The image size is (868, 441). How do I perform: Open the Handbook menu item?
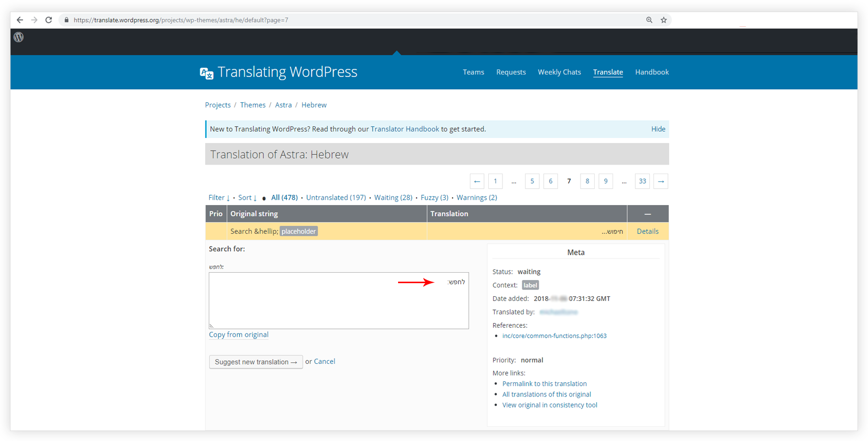coord(651,72)
